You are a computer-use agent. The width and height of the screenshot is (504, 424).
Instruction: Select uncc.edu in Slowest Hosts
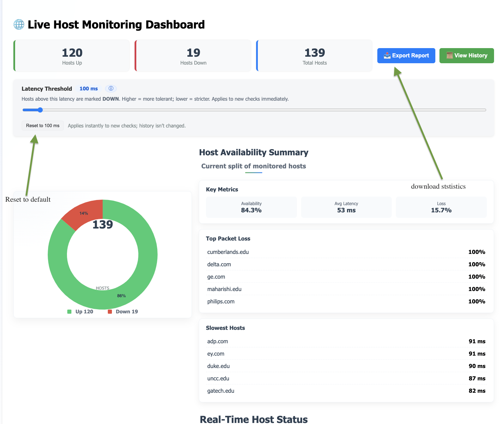[x=346, y=378]
